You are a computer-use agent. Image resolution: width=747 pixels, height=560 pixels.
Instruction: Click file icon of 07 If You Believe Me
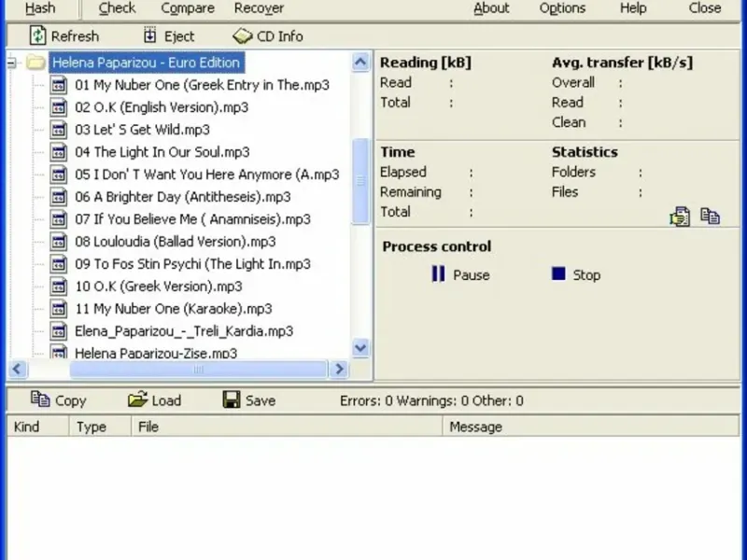point(58,219)
